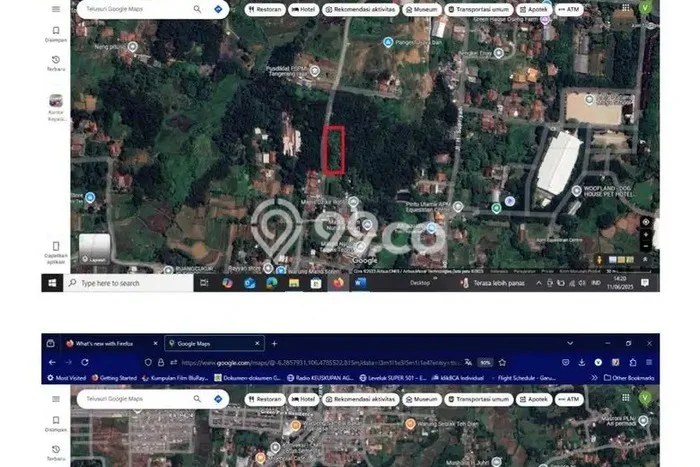This screenshot has width=700, height=467.
Task: Click the Firefox address bar URL
Action: [321, 363]
